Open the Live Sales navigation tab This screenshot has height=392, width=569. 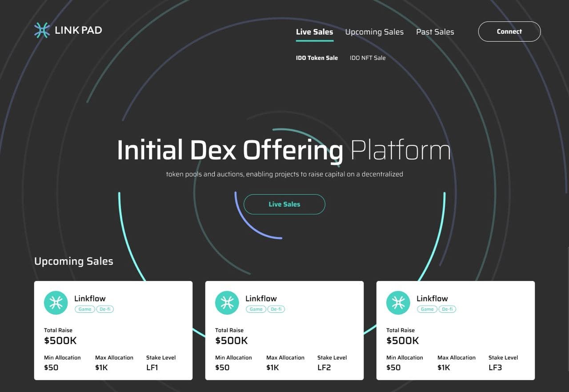314,32
